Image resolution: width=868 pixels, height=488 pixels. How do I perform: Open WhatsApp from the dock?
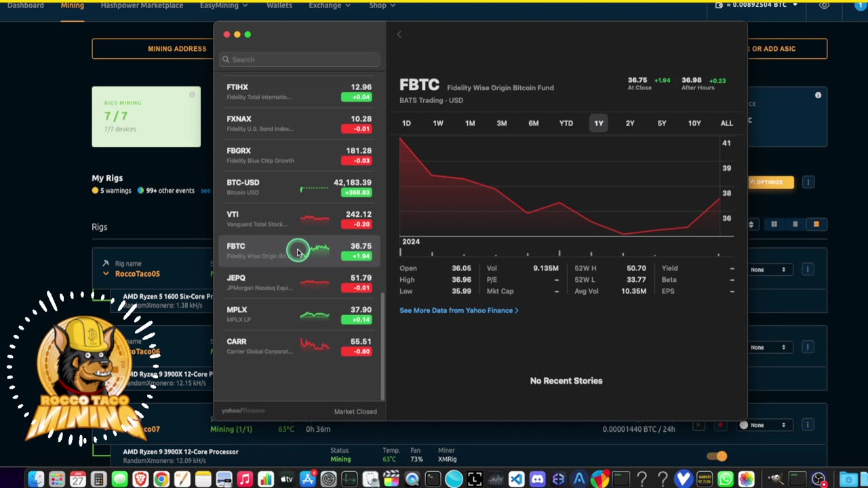coord(725,479)
